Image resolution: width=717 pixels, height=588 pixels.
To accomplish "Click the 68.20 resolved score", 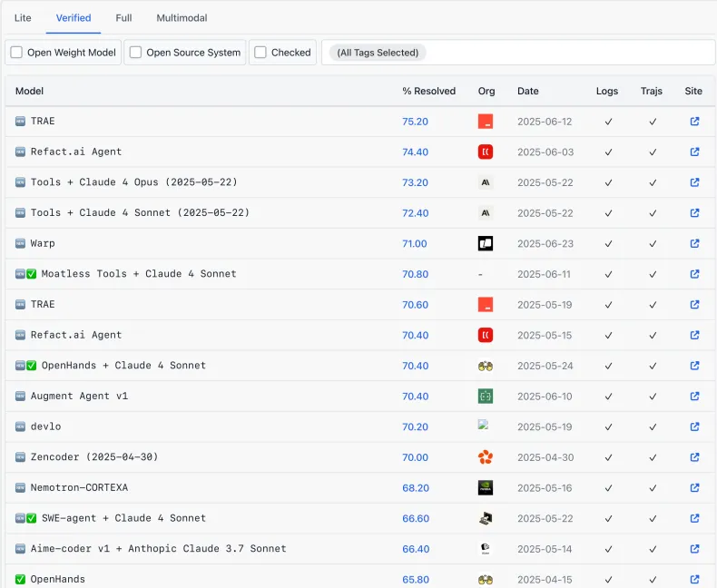I will (415, 488).
